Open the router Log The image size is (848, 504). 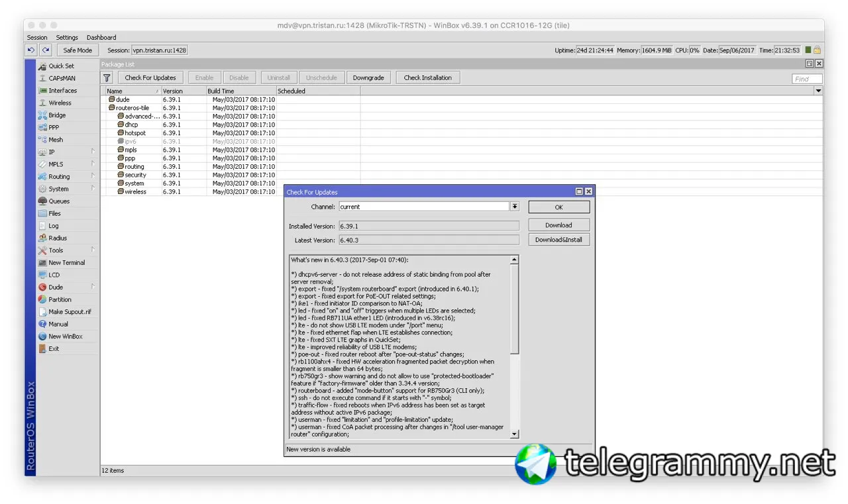click(53, 226)
